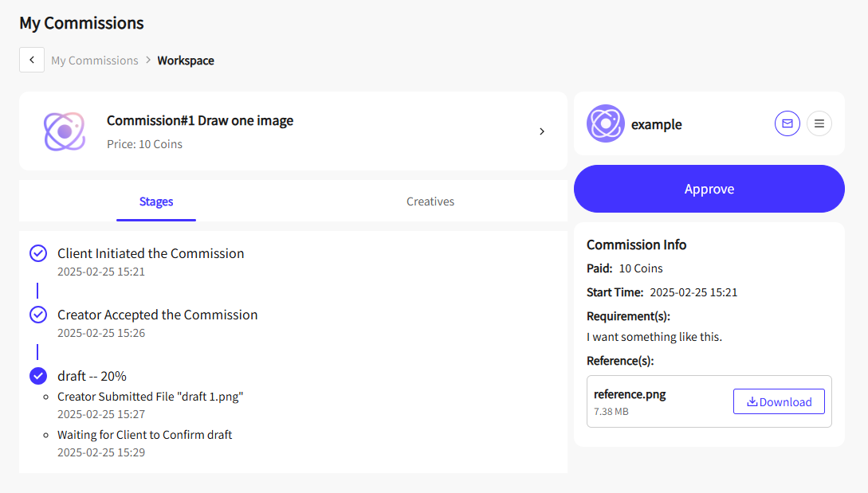
Task: Click the commission thumbnail icon
Action: pos(65,131)
